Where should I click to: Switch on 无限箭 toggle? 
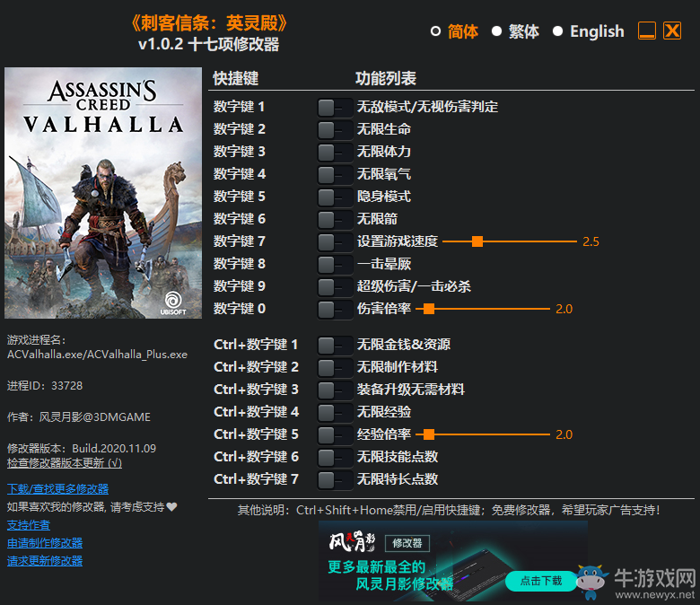coord(335,220)
